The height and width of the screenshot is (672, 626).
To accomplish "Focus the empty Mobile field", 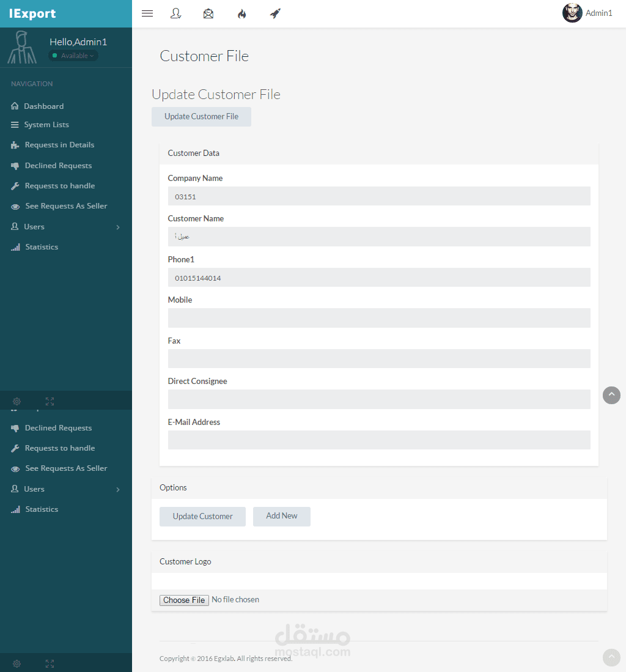I will pyautogui.click(x=379, y=318).
